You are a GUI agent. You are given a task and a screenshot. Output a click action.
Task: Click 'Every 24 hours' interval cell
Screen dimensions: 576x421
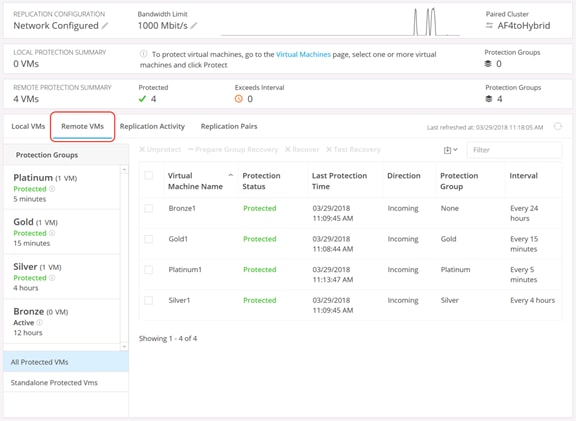point(524,213)
